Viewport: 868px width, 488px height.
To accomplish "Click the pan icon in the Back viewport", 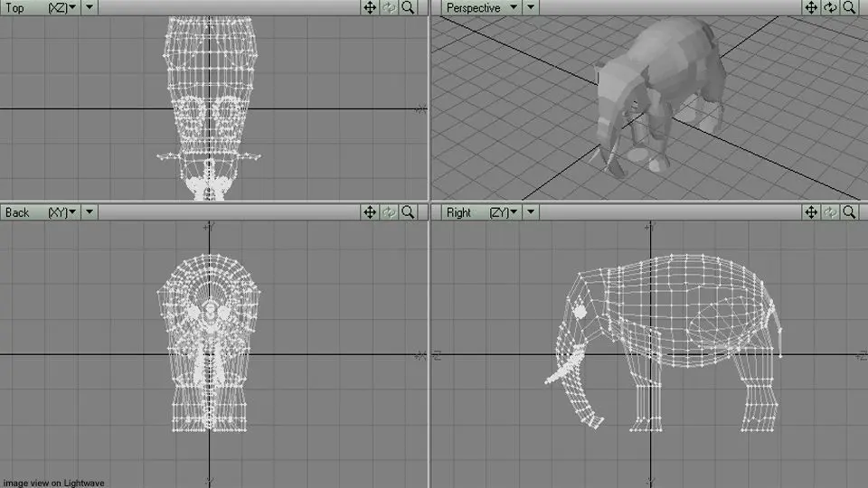I will click(x=369, y=212).
